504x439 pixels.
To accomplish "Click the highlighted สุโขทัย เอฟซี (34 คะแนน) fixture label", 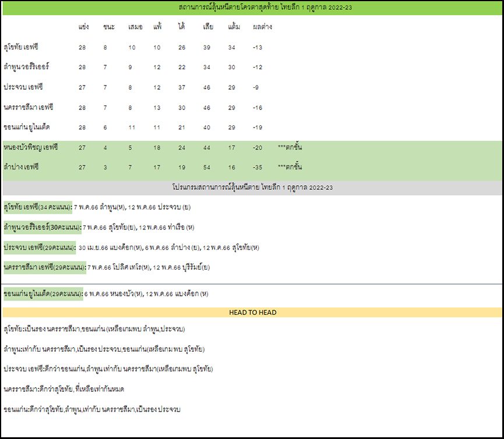I will [x=38, y=207].
